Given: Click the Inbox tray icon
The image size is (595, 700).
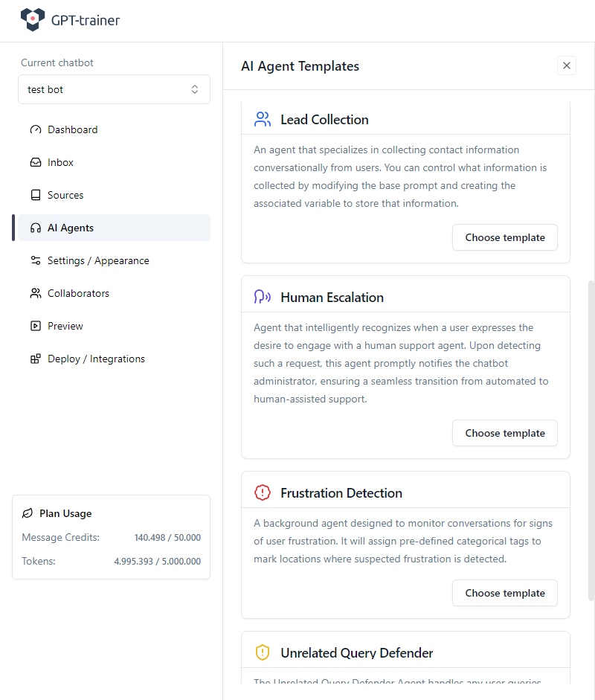Looking at the screenshot, I should [x=36, y=162].
